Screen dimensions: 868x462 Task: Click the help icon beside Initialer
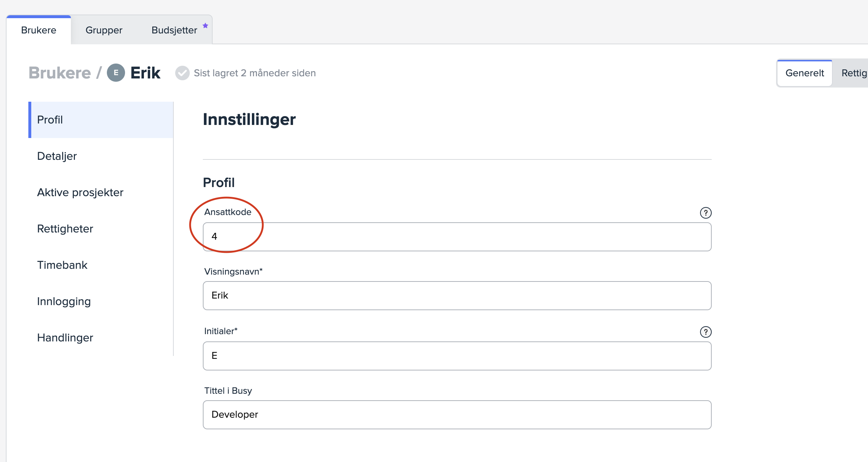(706, 332)
